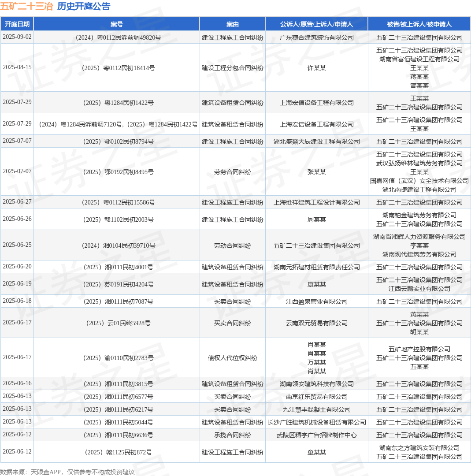Select case number 云01民终5928号

click(x=119, y=324)
